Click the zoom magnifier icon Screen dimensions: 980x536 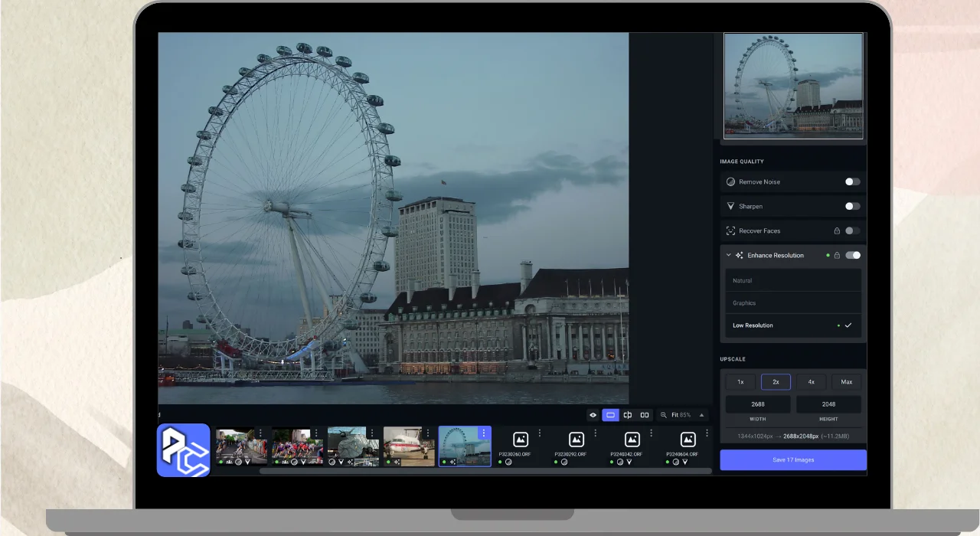tap(664, 415)
